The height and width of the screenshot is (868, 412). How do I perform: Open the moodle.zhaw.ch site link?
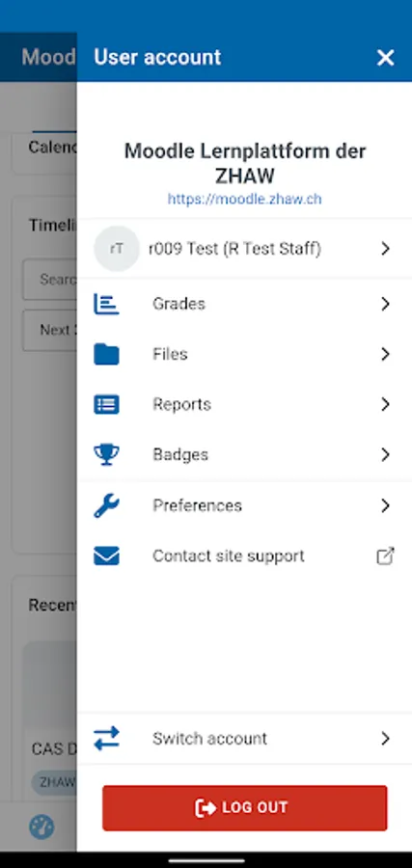point(244,199)
